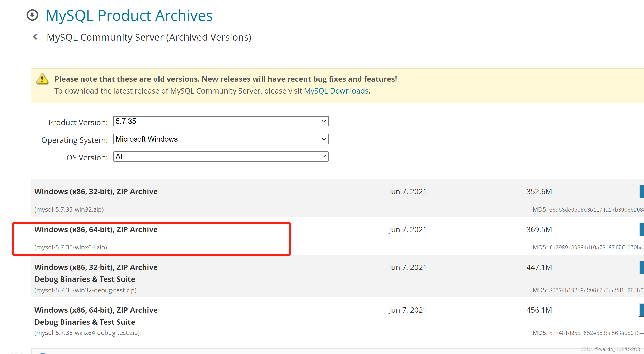Select the mysql-5.7.35-win32.zip filename text
Viewport: 644px width, 354px height.
tap(69, 209)
